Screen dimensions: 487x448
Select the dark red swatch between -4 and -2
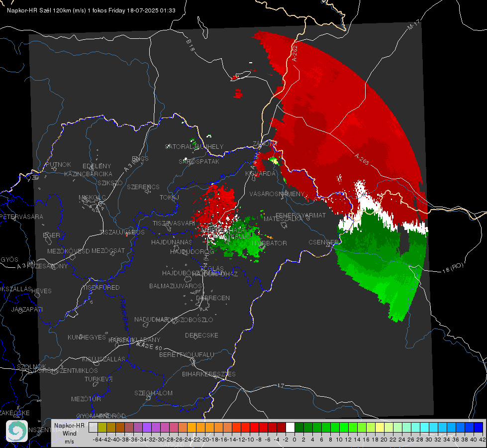coord(281,427)
